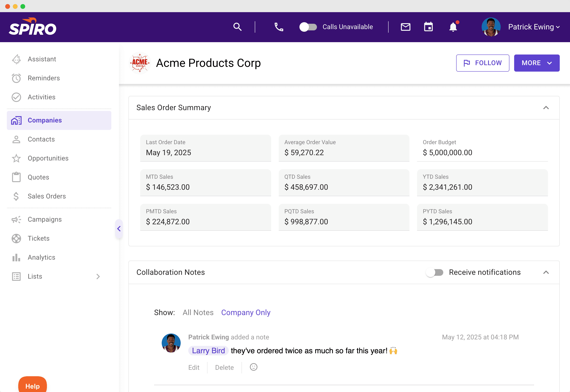Screen dimensions: 570x392
Task: Open Tickets in the sidebar
Action: click(59, 238)
